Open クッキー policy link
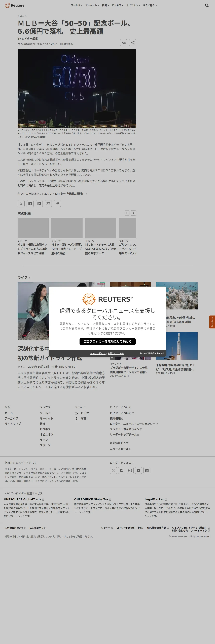215x644 pixels. point(107,527)
